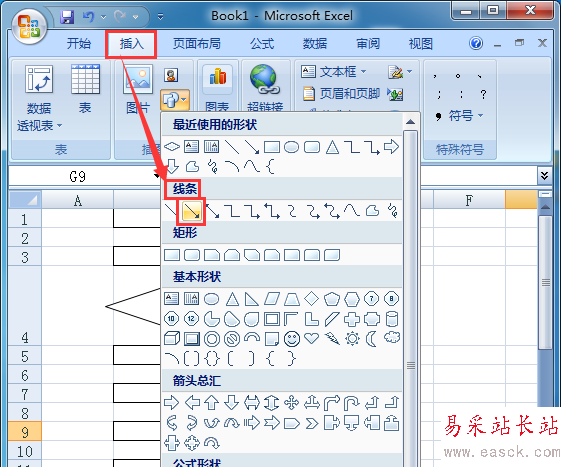Viewport: 561px width, 467px height.
Task: Select the chevron arrow in 箭头总汇
Action: (312, 424)
